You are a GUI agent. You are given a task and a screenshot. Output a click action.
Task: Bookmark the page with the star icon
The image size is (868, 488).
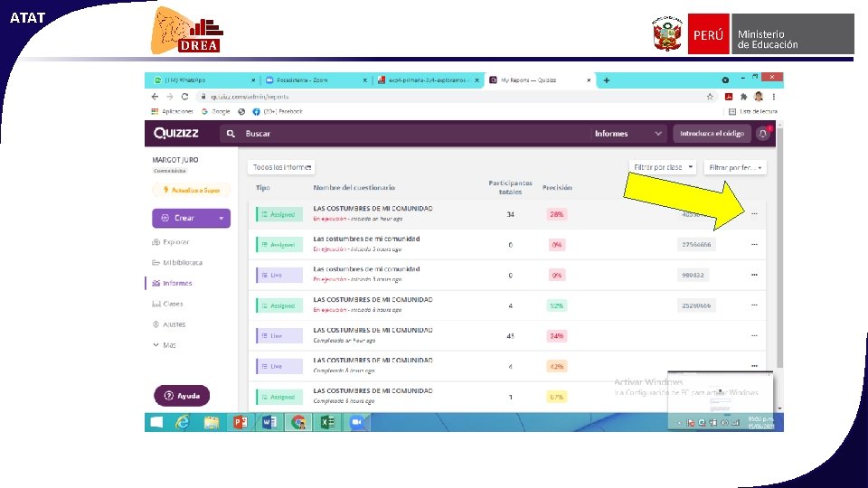click(x=710, y=97)
